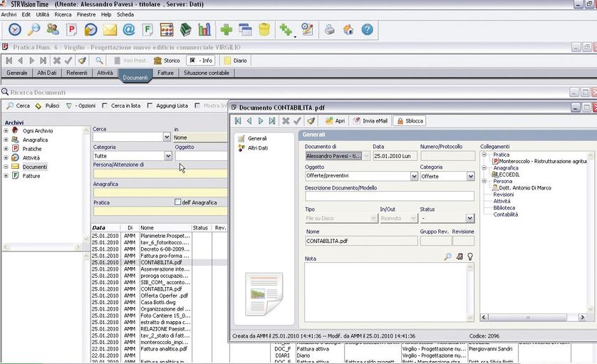Open the calculator icon in main toolbar
The height and width of the screenshot is (364, 597).
(166, 29)
